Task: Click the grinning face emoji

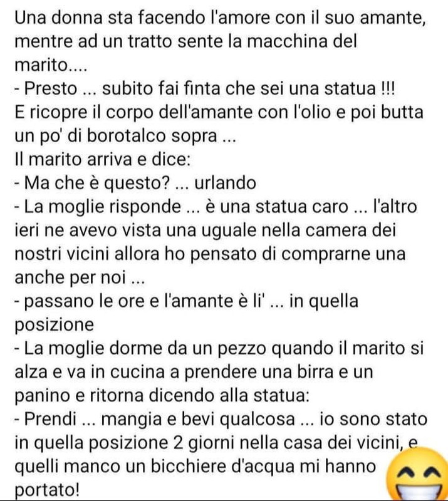Action: [x=419, y=474]
